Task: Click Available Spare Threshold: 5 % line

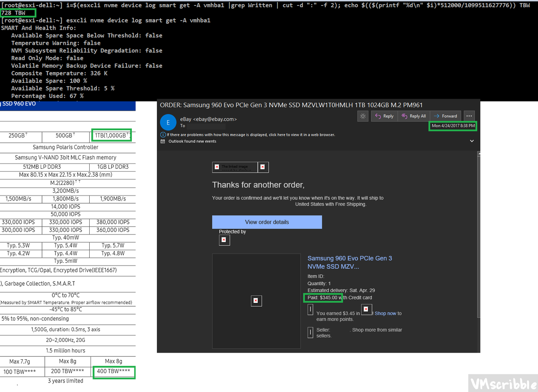Action: (x=63, y=88)
